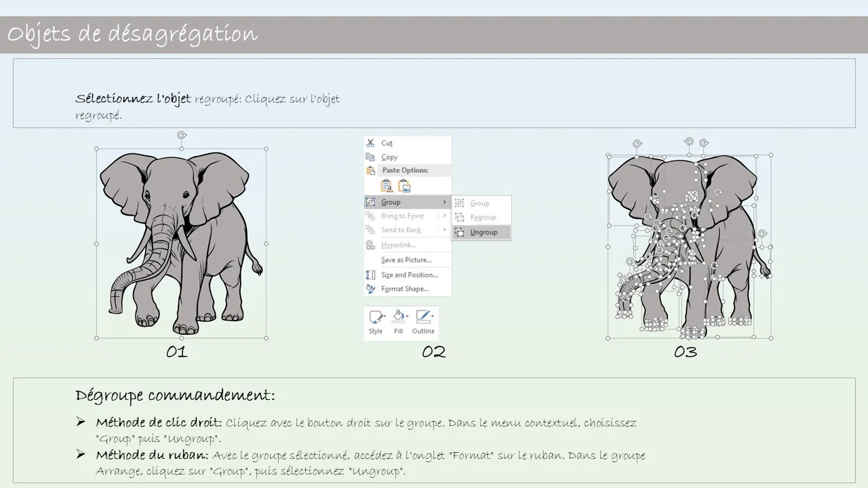Expand the Group submenu arrow
Image resolution: width=868 pixels, height=488 pixels.
(x=445, y=202)
